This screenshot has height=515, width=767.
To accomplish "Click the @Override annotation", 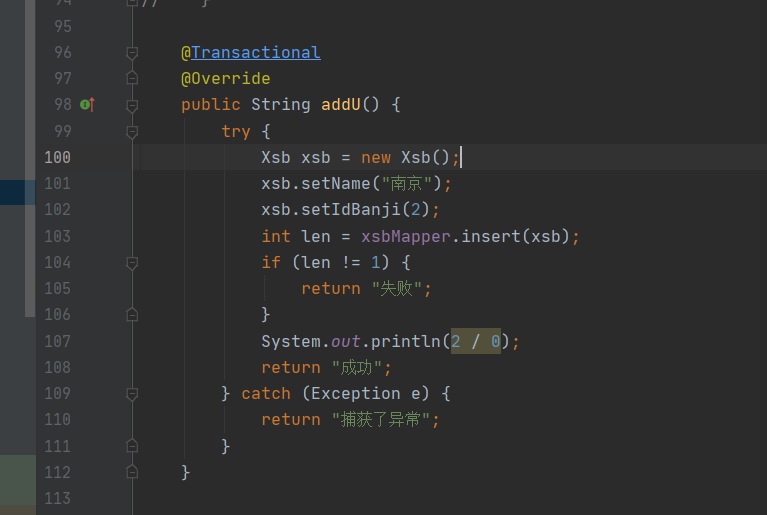I will tap(226, 78).
